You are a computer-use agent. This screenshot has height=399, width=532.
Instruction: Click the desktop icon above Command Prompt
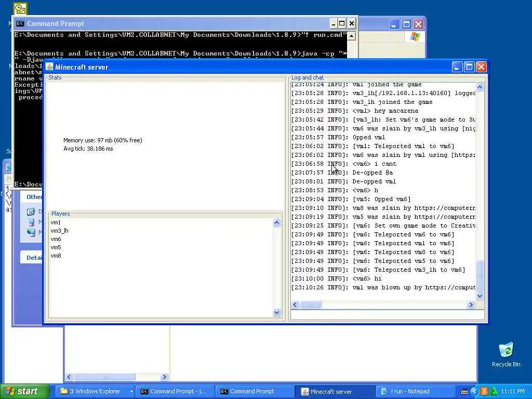tap(20, 8)
